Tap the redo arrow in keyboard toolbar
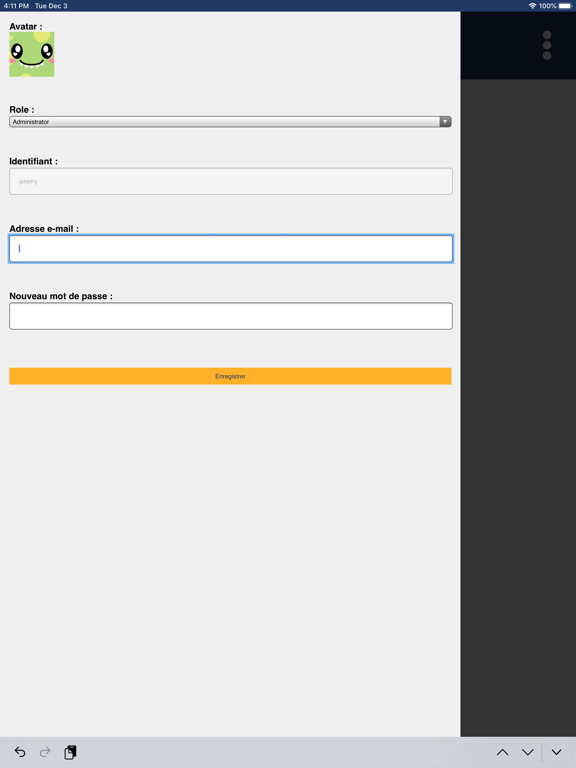 [45, 752]
